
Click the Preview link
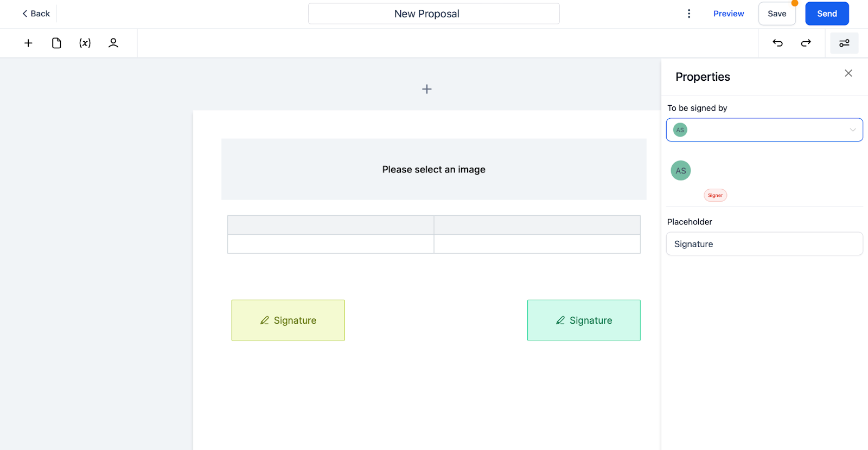(x=729, y=14)
